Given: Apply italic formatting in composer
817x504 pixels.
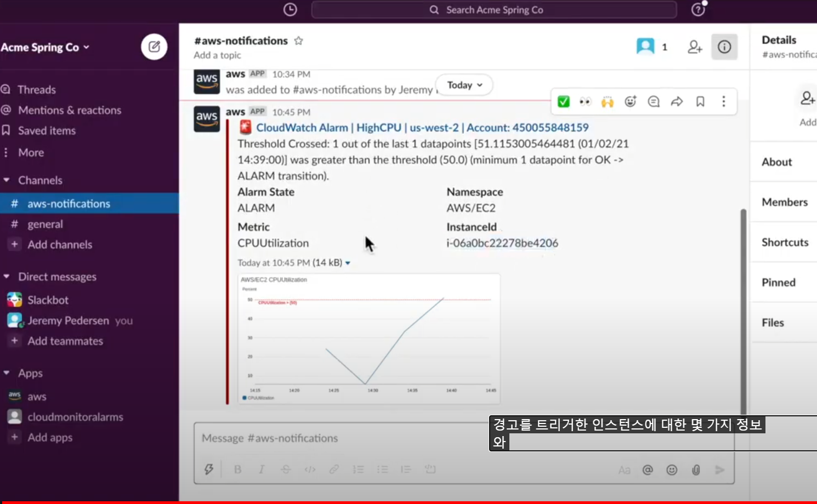Looking at the screenshot, I should point(262,469).
